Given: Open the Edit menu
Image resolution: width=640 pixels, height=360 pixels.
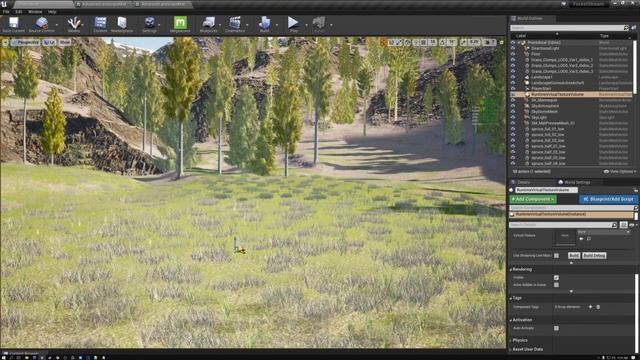Looking at the screenshot, I should coord(19,12).
